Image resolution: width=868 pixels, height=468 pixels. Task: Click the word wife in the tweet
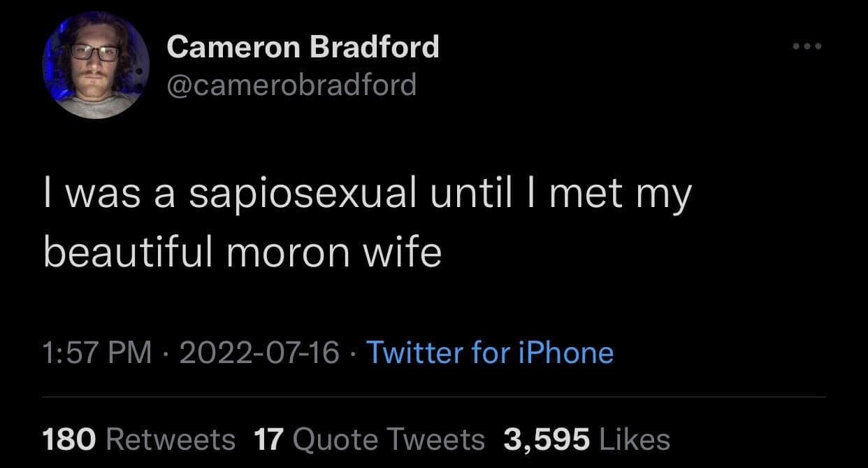tap(410, 252)
